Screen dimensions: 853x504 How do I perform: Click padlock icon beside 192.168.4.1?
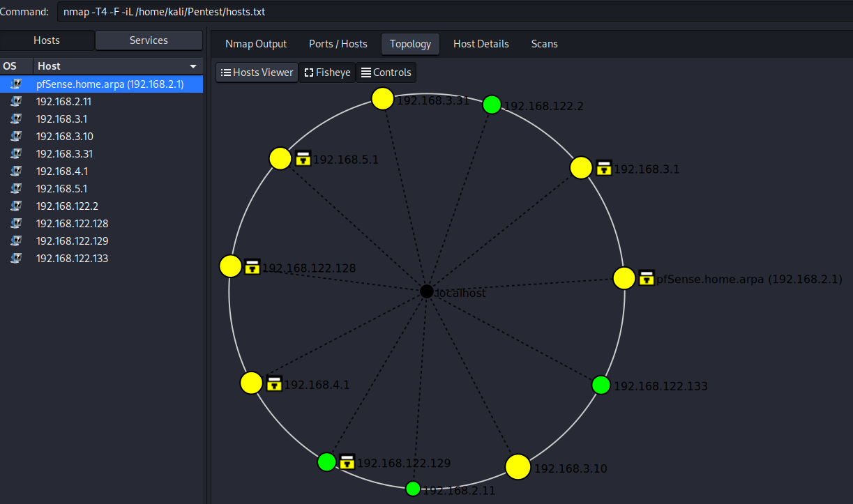click(274, 383)
